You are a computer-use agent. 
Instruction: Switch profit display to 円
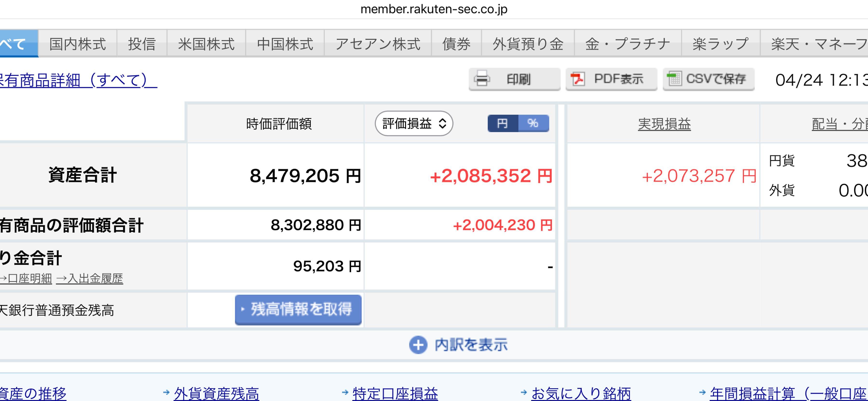click(502, 123)
